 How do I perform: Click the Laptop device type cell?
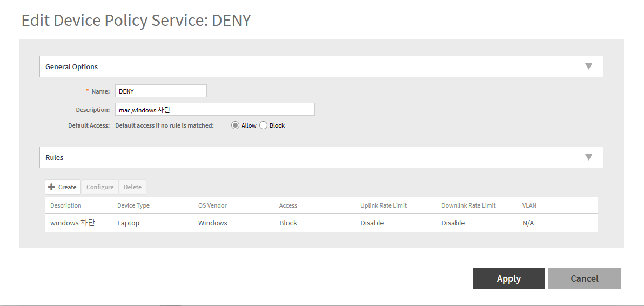(128, 223)
